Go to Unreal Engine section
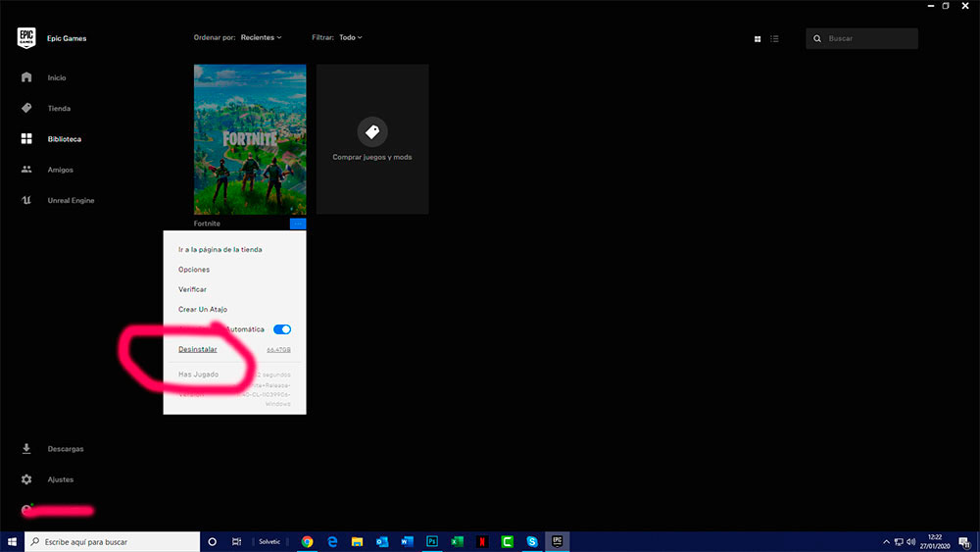980x552 pixels. pyautogui.click(x=71, y=200)
